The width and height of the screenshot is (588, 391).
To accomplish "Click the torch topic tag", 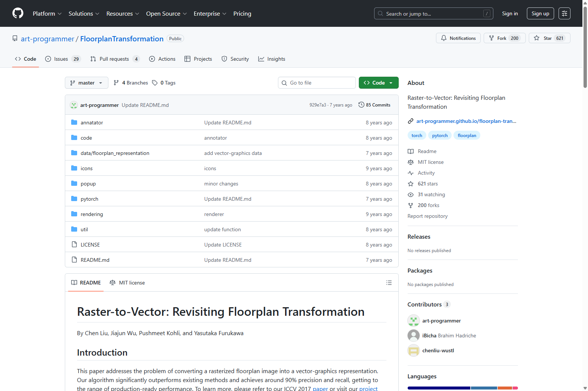I will point(417,136).
